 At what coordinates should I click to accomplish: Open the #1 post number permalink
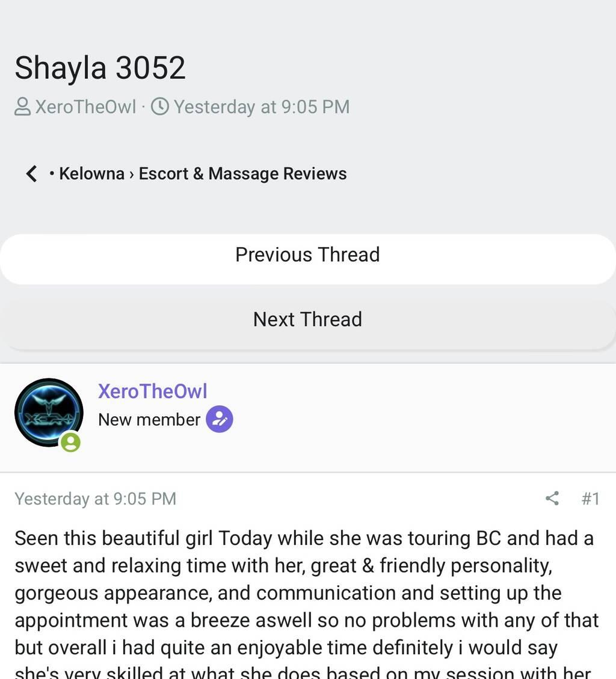(x=591, y=499)
